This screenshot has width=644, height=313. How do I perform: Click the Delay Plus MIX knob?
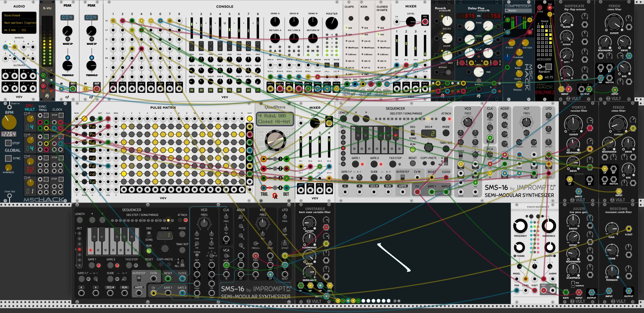(479, 72)
